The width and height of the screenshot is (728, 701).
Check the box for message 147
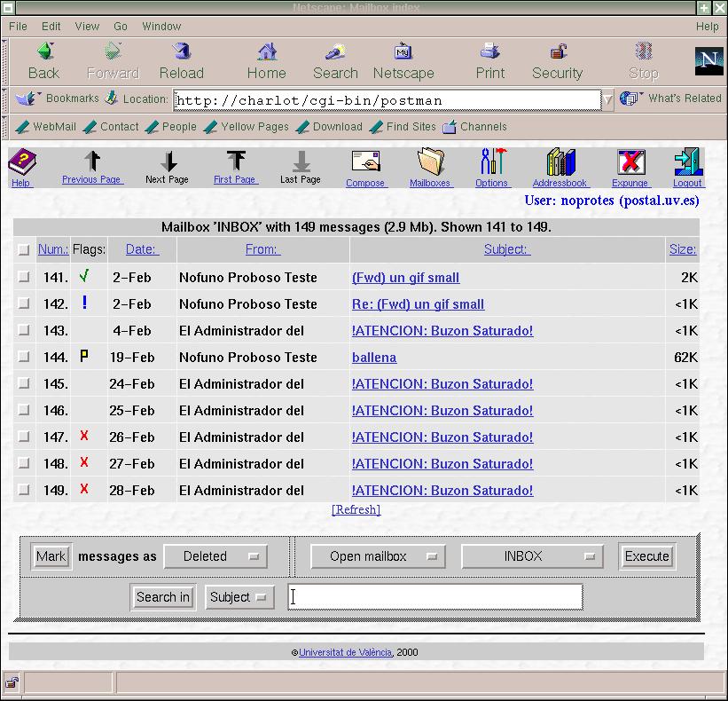(24, 437)
